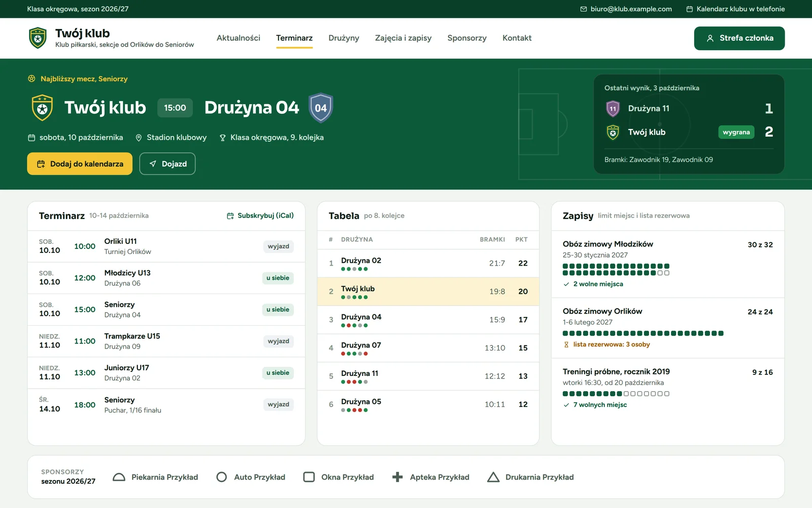This screenshot has width=812, height=508.
Task: Click the Apteka Przykład cross logo icon
Action: 398,477
